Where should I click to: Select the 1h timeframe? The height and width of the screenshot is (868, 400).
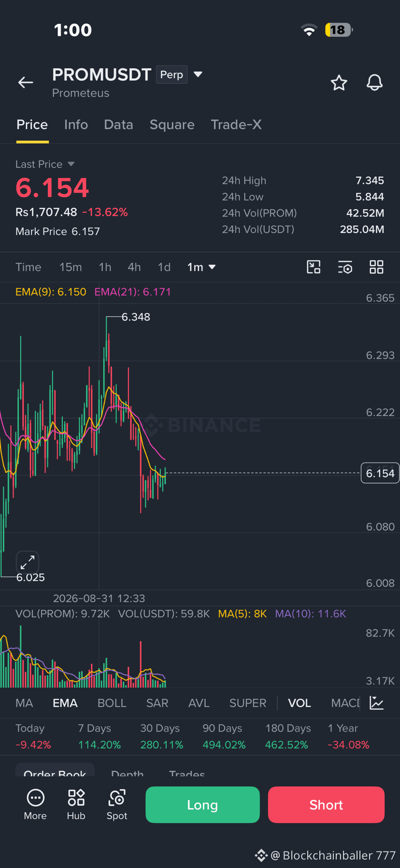105,267
